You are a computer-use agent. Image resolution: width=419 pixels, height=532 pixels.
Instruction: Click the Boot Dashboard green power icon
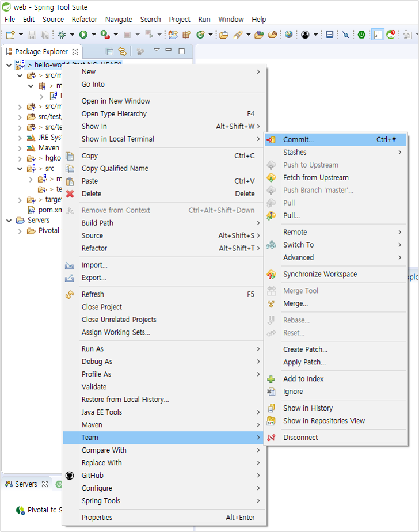click(x=361, y=35)
